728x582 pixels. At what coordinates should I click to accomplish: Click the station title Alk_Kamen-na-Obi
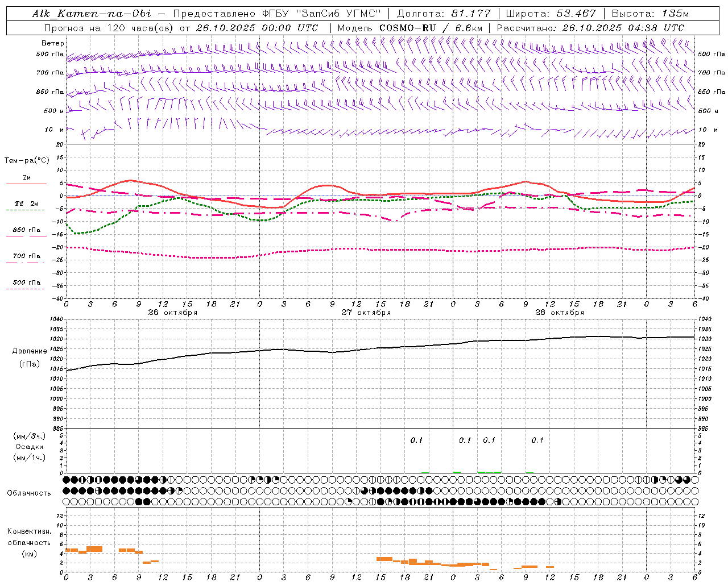(x=92, y=14)
